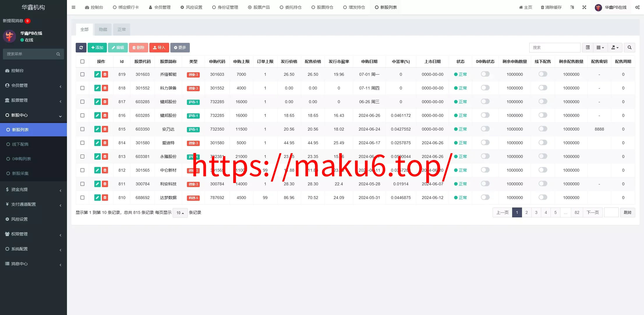Toggle 0申购状态 switch for row 810
The image size is (644, 315).
click(485, 197)
